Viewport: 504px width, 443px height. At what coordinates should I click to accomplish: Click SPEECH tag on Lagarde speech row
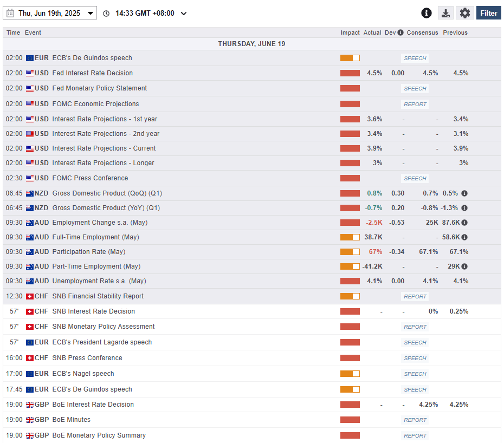[415, 342]
